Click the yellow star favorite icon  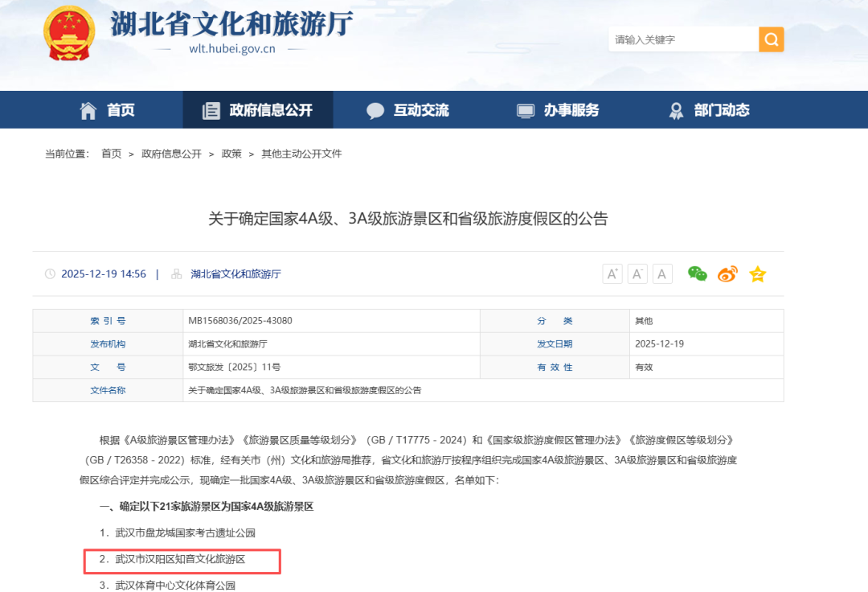pyautogui.click(x=756, y=273)
